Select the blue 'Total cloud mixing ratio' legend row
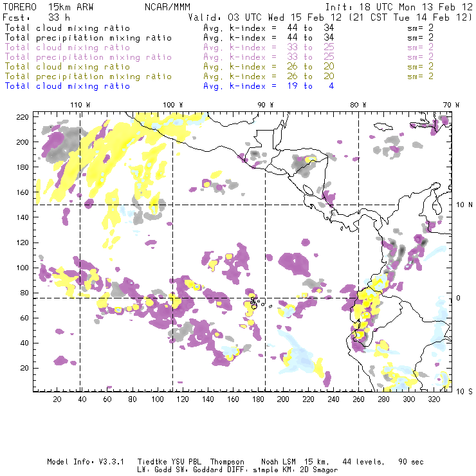The width and height of the screenshot is (476, 476). [x=68, y=86]
